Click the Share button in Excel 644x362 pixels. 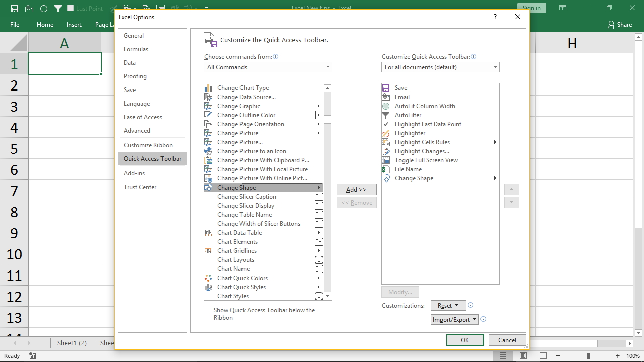[620, 24]
